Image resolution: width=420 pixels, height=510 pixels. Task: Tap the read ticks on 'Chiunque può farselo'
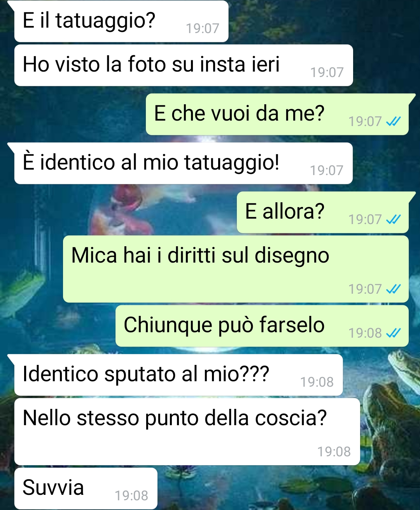pyautogui.click(x=393, y=333)
